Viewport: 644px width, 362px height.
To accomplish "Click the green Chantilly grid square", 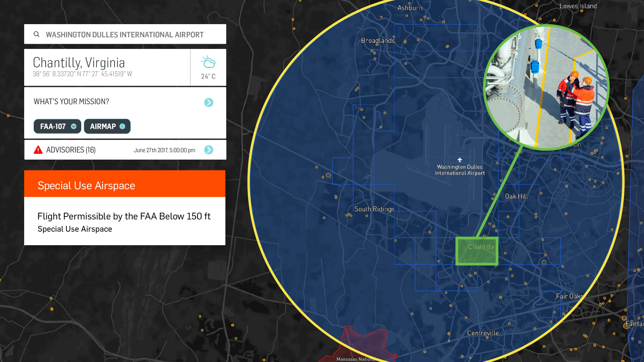I will pos(477,251).
